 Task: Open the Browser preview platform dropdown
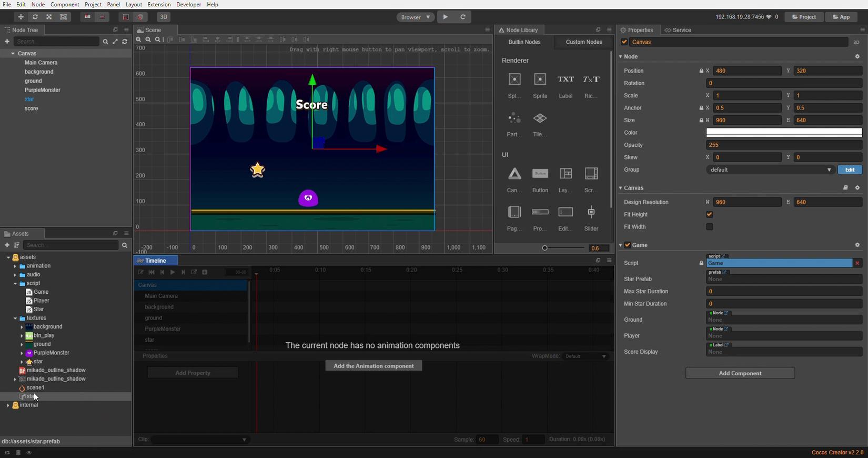[415, 17]
